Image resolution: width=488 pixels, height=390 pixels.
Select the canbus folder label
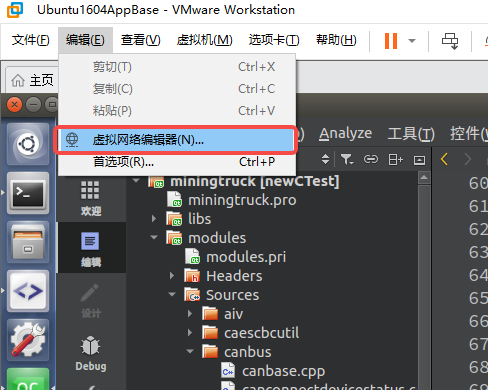pos(248,352)
